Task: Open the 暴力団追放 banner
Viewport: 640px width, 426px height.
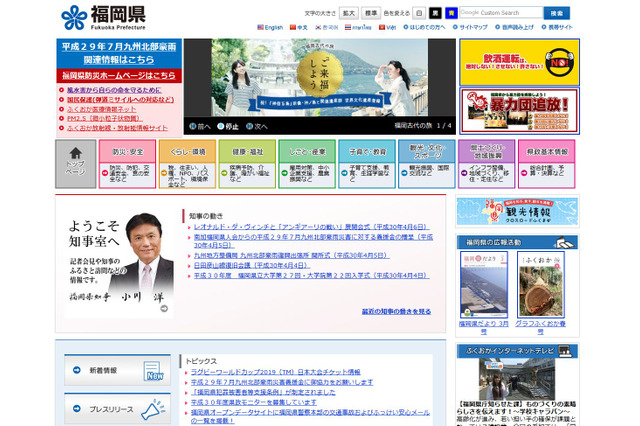Action: click(519, 111)
